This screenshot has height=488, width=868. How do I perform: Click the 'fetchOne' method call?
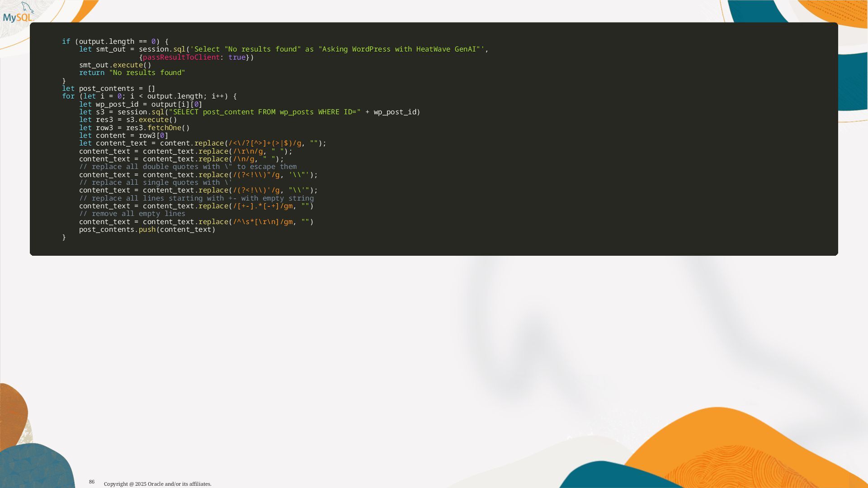pyautogui.click(x=164, y=128)
